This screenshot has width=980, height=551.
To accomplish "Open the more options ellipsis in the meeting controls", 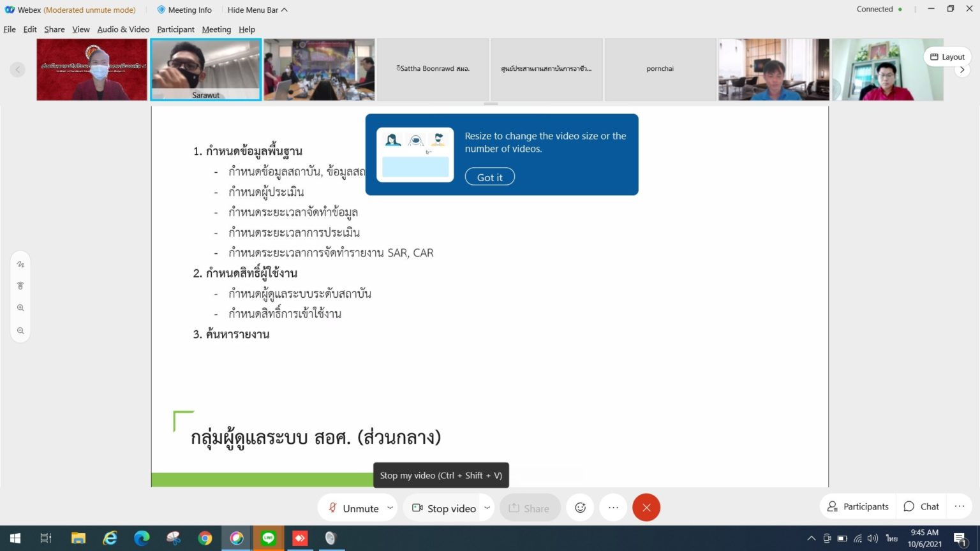I will (613, 508).
